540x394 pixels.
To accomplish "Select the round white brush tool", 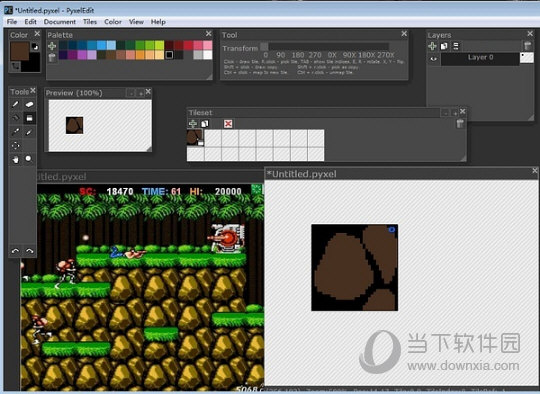I will click(29, 158).
